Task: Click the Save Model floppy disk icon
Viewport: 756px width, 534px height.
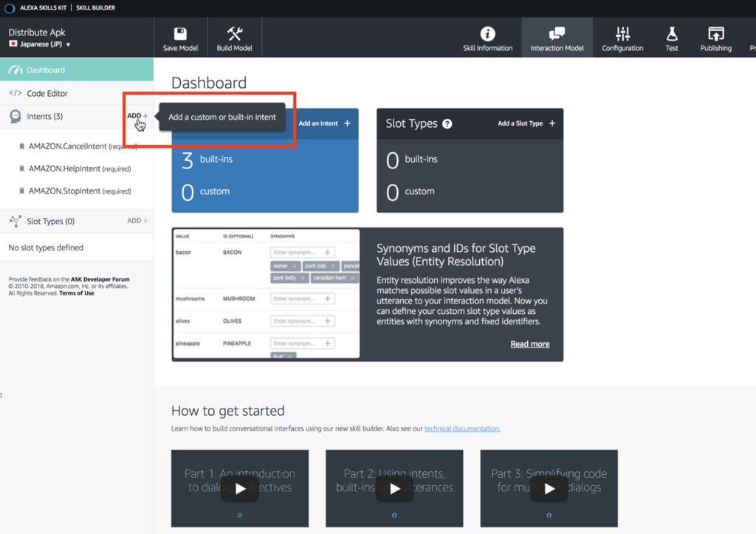Action: pos(180,34)
